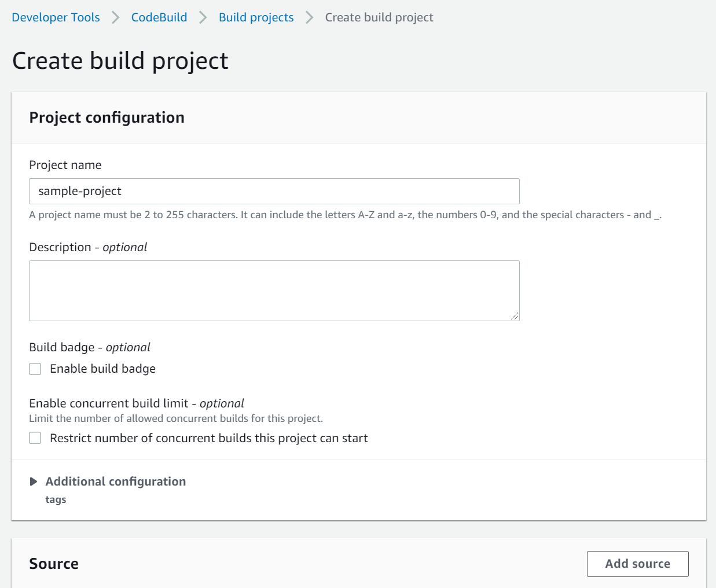
Task: Expand the Additional configuration disclosure triangle
Action: pos(33,481)
